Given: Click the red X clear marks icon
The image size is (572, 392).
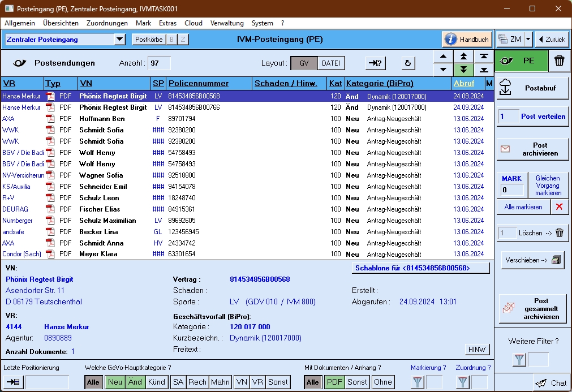Looking at the screenshot, I should (559, 207).
